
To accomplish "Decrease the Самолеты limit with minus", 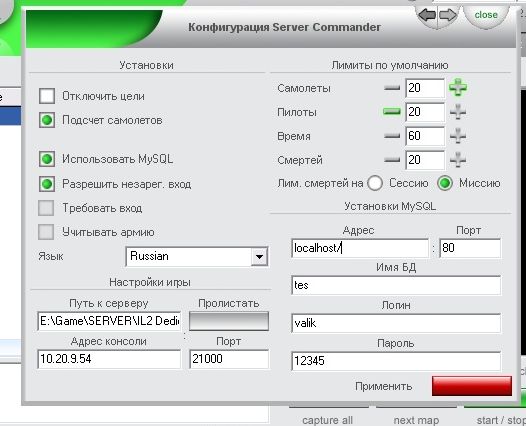I will pyautogui.click(x=392, y=88).
